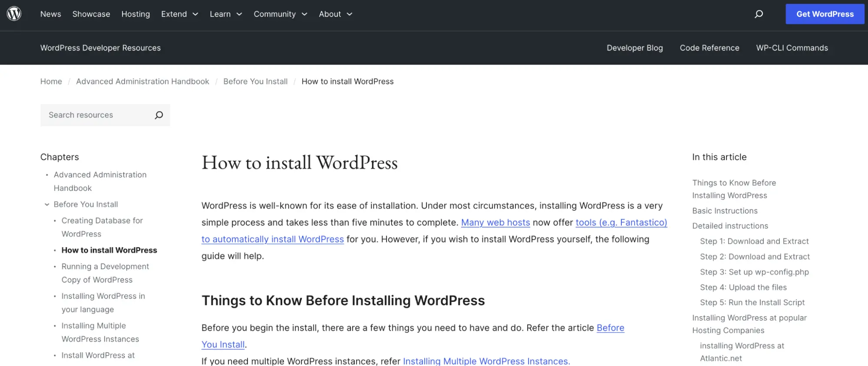Click the In this article heading

point(719,157)
